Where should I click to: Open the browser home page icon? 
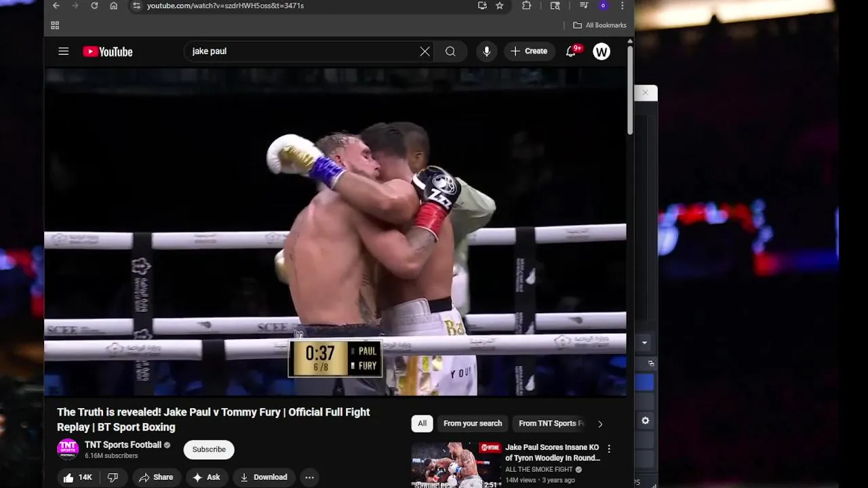pyautogui.click(x=114, y=5)
